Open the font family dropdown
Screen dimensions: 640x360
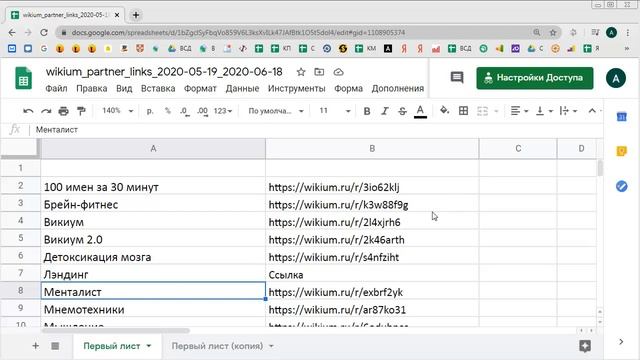click(x=276, y=111)
